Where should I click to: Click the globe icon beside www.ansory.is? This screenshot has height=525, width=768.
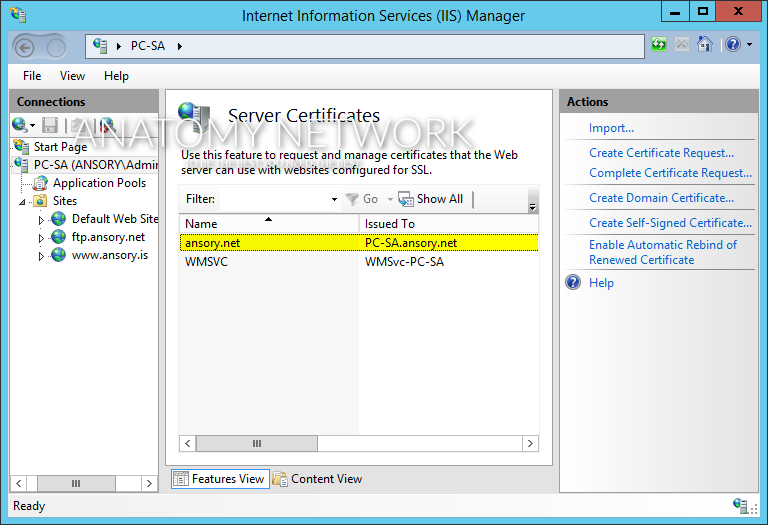point(58,255)
